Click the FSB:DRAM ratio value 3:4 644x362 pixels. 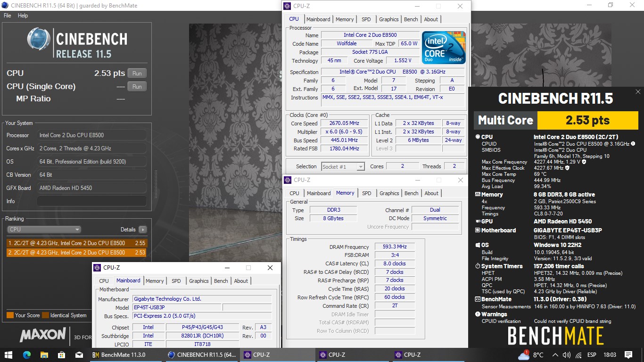click(x=395, y=255)
